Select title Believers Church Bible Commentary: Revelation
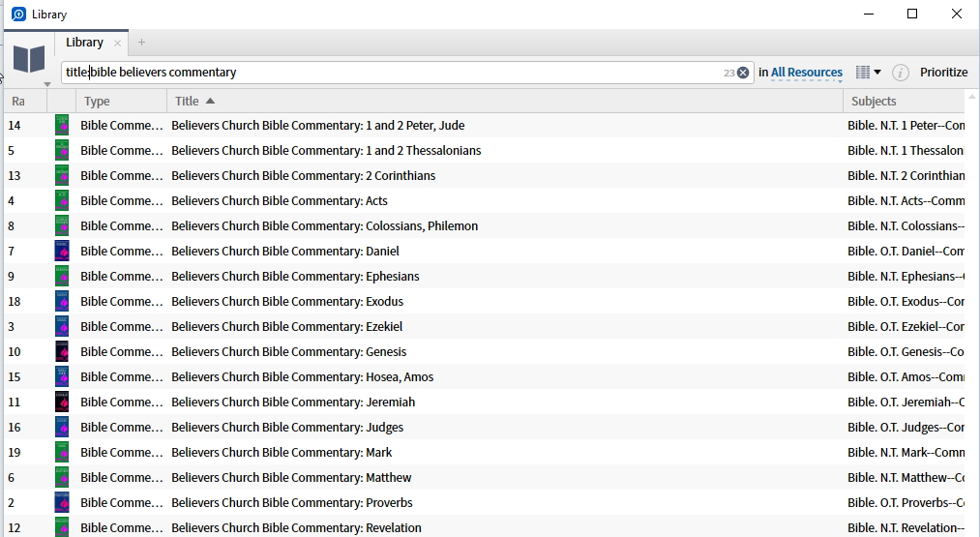 coord(296,527)
